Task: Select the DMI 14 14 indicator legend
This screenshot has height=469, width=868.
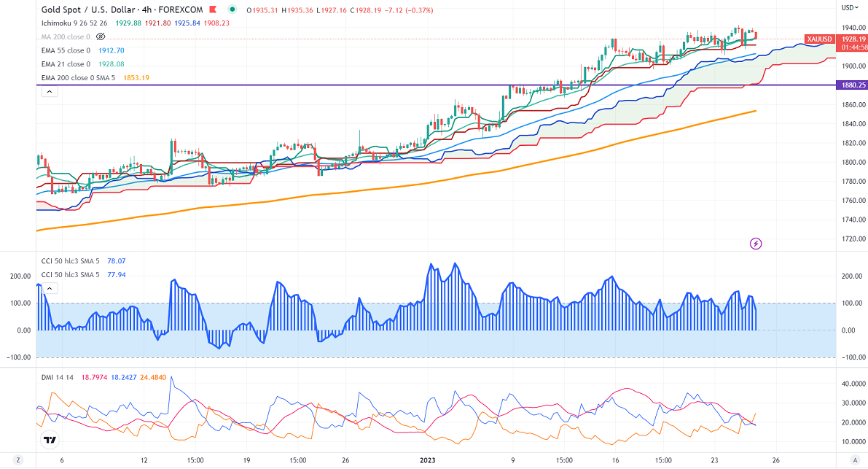Action: (x=55, y=376)
